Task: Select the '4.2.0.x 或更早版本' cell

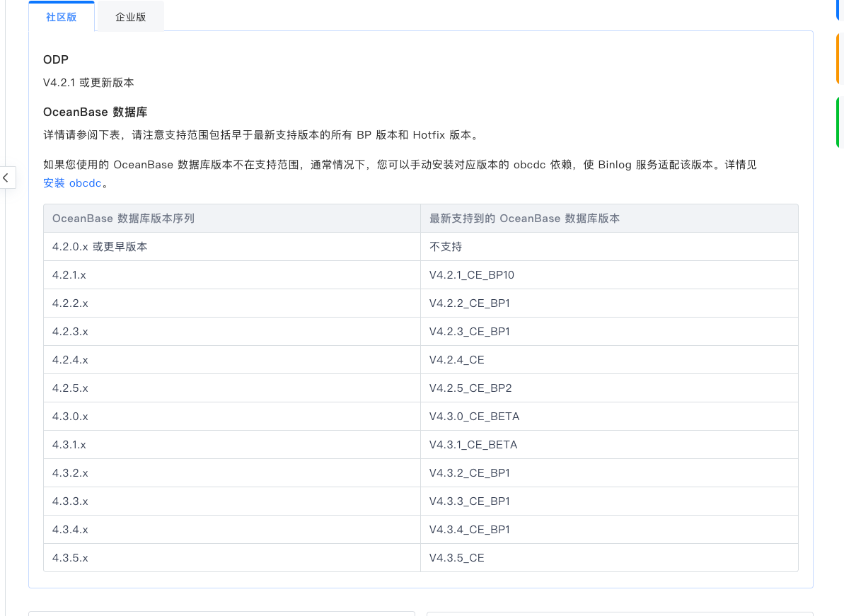Action: pyautogui.click(x=232, y=246)
